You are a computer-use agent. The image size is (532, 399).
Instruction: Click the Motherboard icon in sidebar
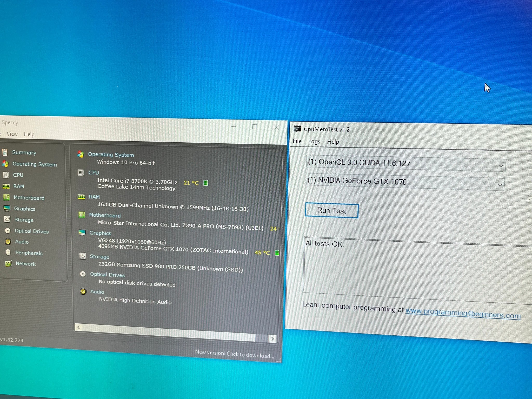pyautogui.click(x=6, y=197)
